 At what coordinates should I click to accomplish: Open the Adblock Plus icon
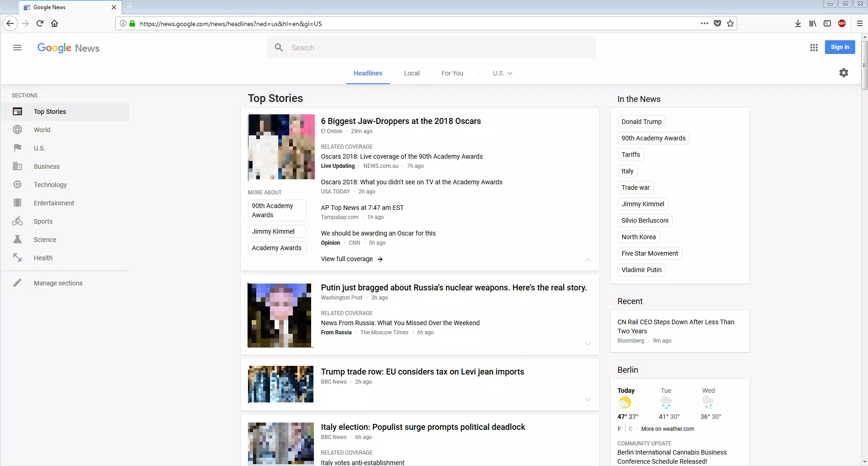(x=842, y=23)
